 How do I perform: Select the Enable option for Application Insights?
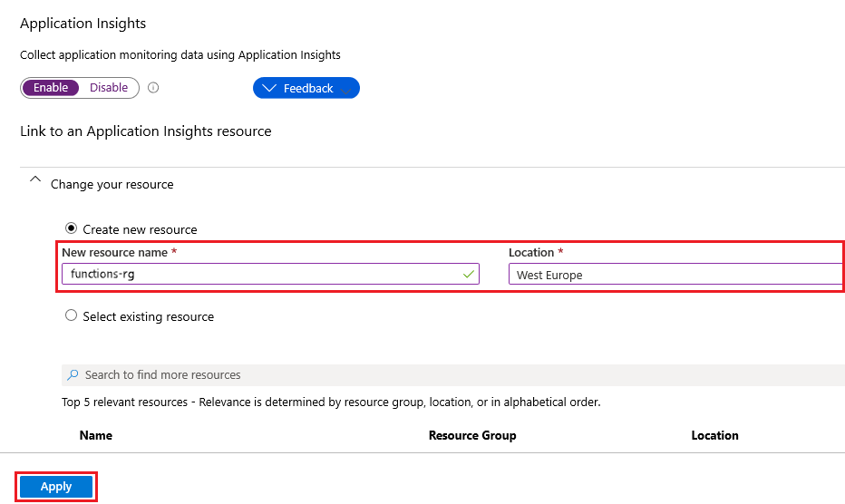(x=51, y=88)
